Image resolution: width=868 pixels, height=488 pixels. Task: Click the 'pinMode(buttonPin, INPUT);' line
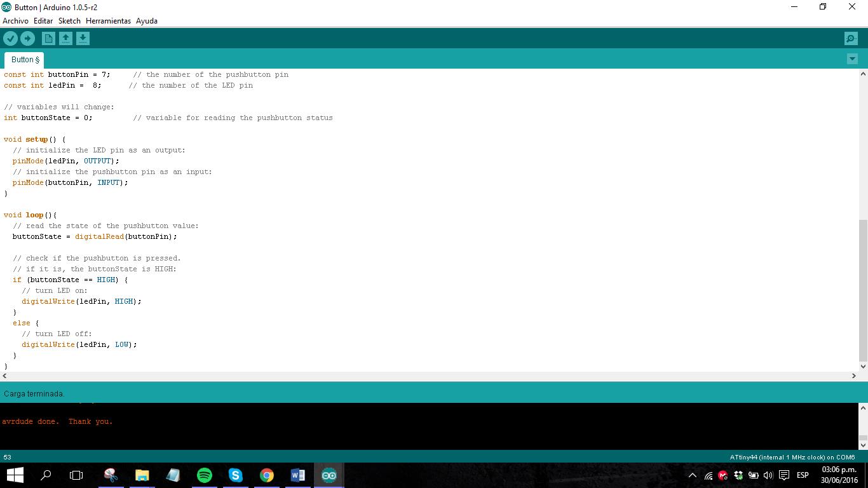tap(71, 182)
